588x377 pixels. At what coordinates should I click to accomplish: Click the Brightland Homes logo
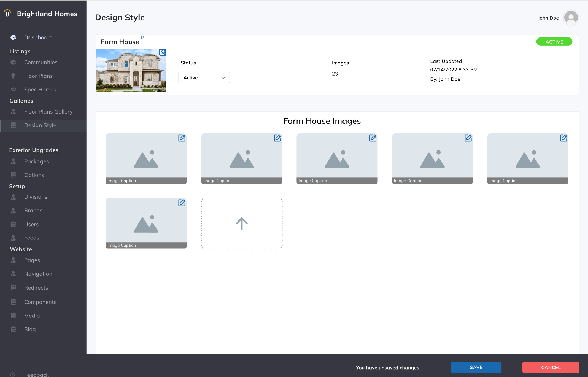(x=7, y=14)
